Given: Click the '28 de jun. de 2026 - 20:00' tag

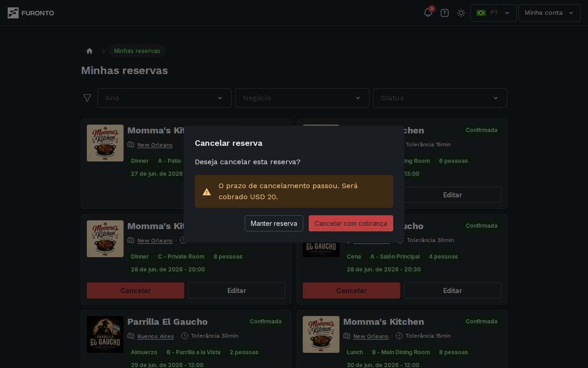Looking at the screenshot, I should click(x=168, y=270).
